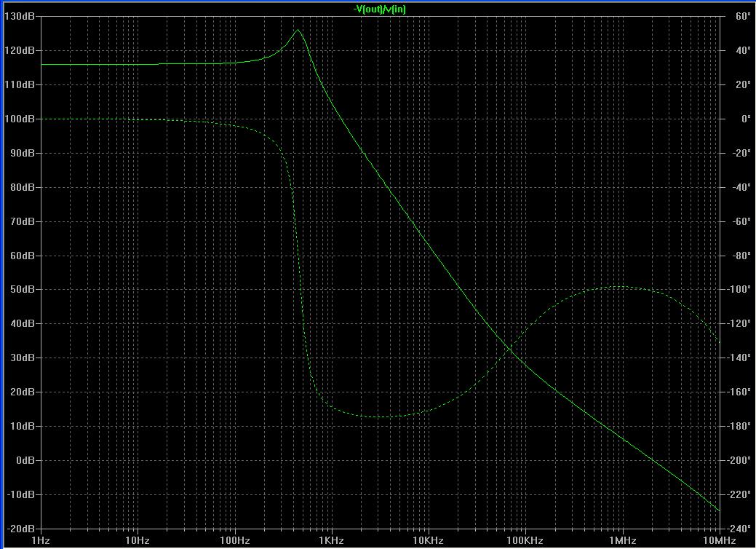Click the 10dB left axis label
Viewport: 756px width, 549px height.
[x=22, y=427]
